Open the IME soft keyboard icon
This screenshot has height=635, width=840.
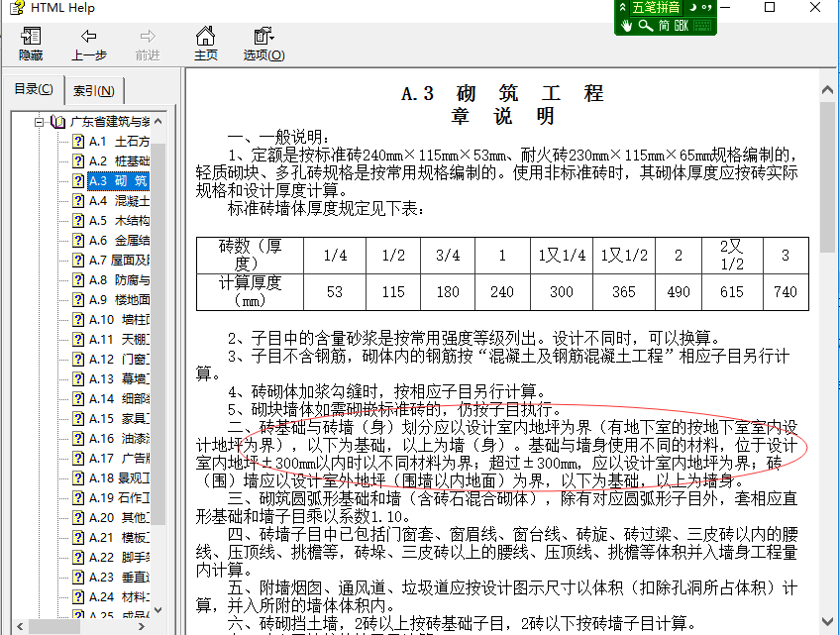coord(702,25)
